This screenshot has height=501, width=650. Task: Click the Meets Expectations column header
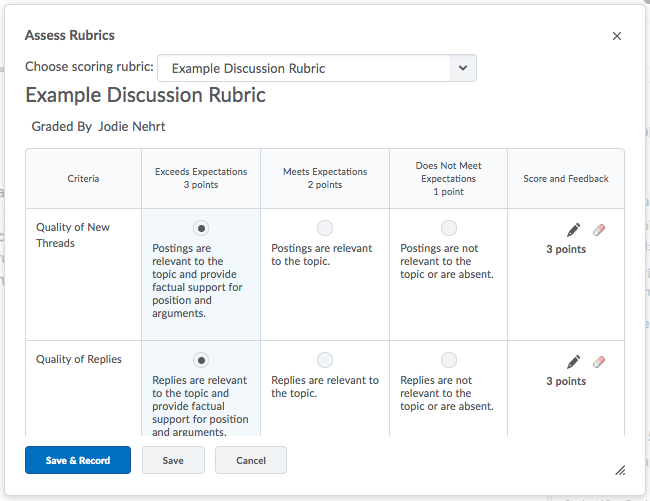[x=325, y=178]
